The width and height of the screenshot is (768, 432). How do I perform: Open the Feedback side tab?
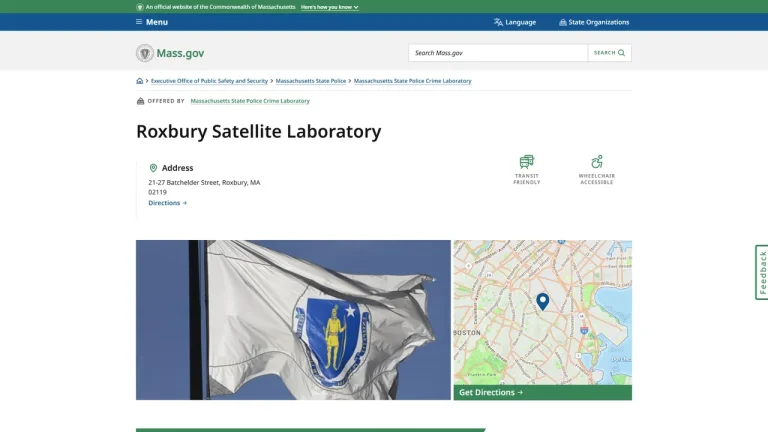pyautogui.click(x=762, y=272)
